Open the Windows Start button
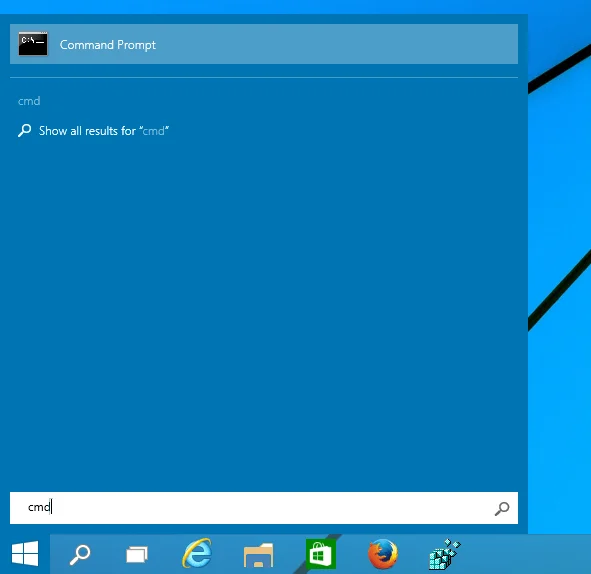Screen dimensions: 591x574 click(25, 554)
